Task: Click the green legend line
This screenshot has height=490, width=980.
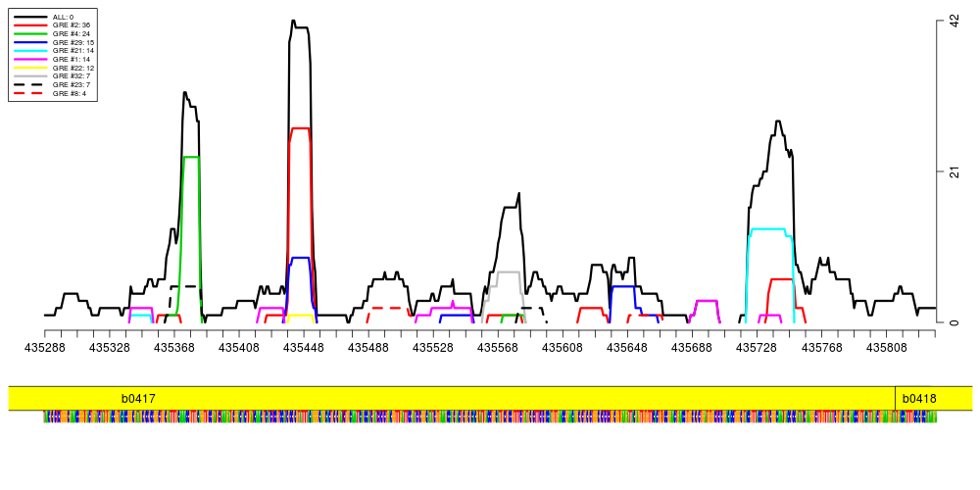Action: (30, 33)
